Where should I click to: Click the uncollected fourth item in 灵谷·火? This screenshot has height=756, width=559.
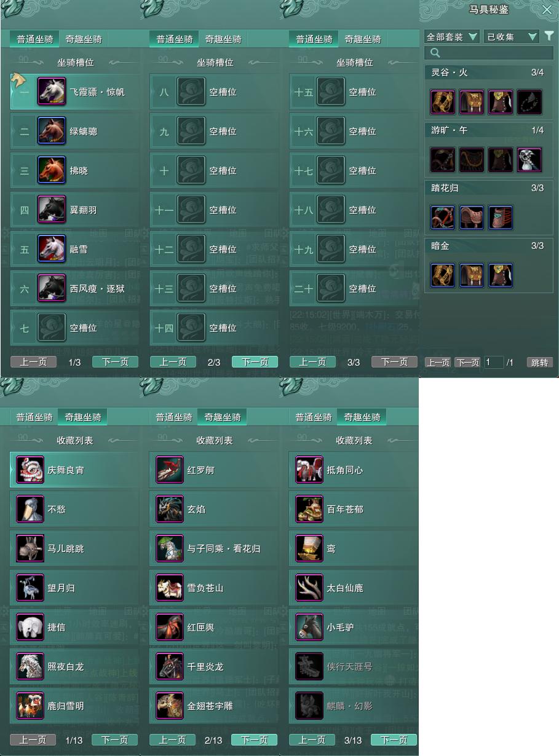(529, 102)
